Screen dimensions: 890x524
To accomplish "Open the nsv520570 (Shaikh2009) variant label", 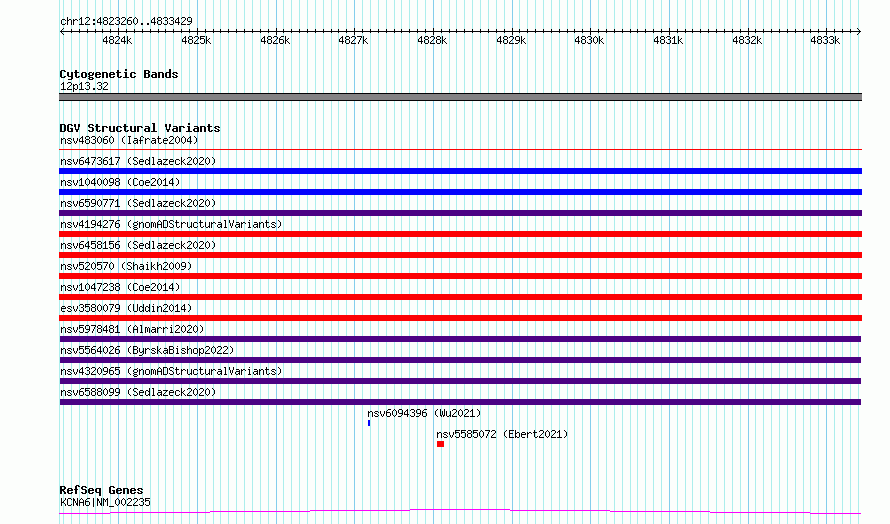I will click(126, 266).
